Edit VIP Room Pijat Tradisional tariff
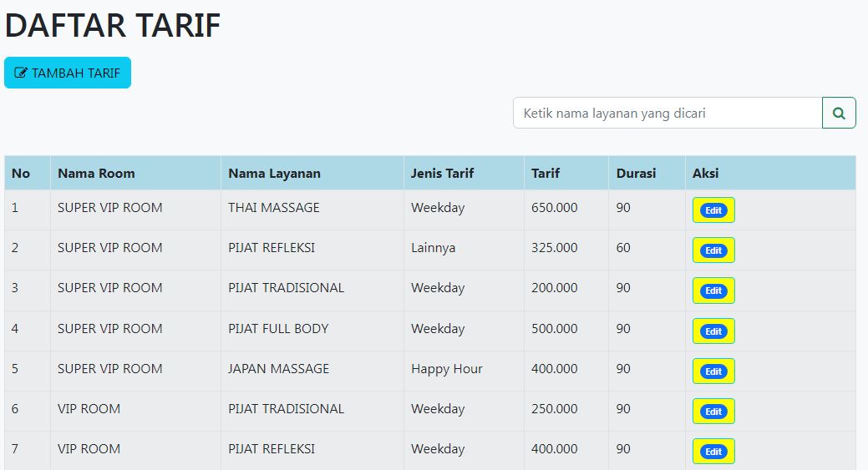 pyautogui.click(x=713, y=412)
